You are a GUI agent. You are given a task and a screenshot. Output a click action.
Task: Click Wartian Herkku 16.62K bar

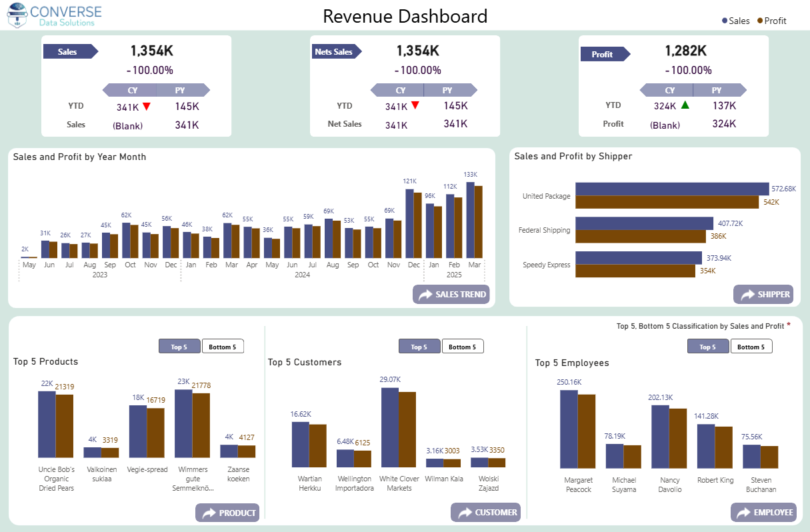300,445
